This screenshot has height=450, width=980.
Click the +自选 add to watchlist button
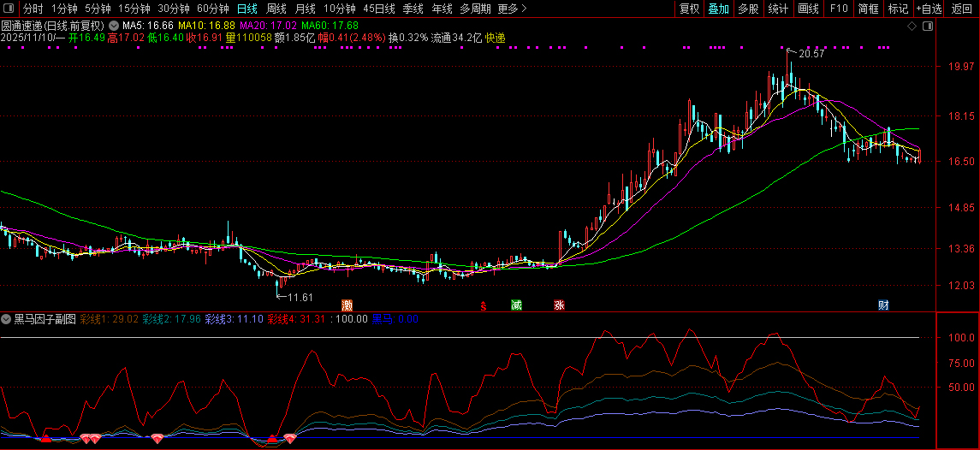click(929, 9)
